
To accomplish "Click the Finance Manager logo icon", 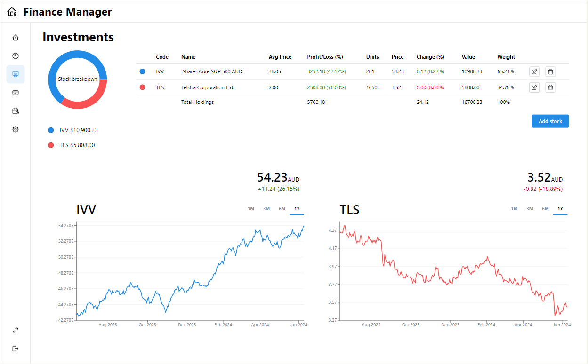I will point(12,12).
